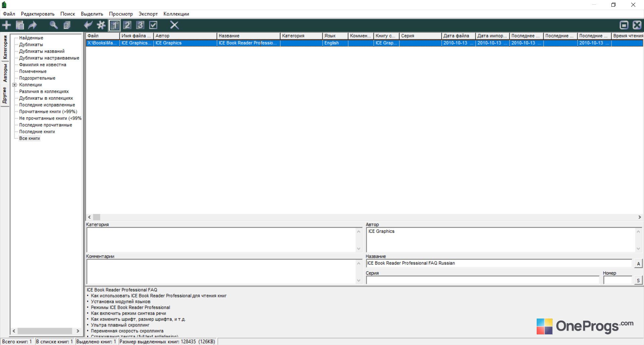Click into the Серия text field
Viewport: 644px width, 345px height.
(x=483, y=280)
